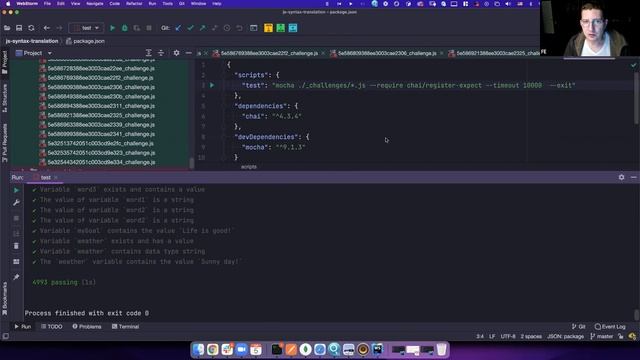
Task: Open the Pull Requests side tool window
Action: 4,143
